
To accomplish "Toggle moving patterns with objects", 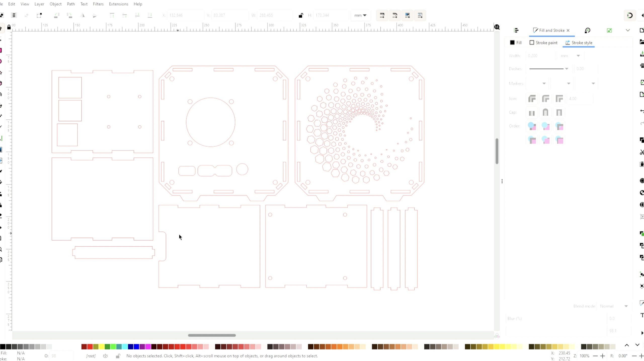I will [x=420, y=15].
